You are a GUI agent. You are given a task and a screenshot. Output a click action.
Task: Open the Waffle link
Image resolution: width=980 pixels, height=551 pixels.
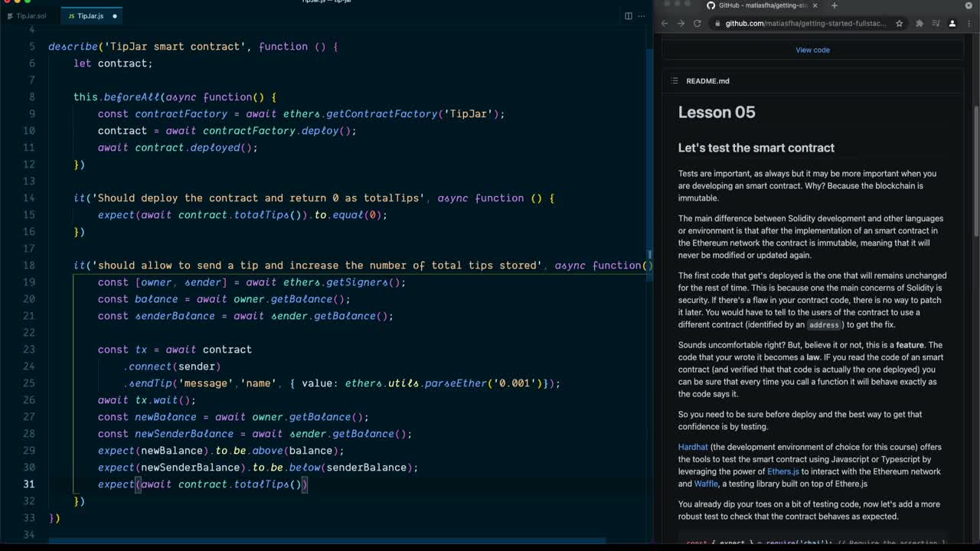(704, 483)
